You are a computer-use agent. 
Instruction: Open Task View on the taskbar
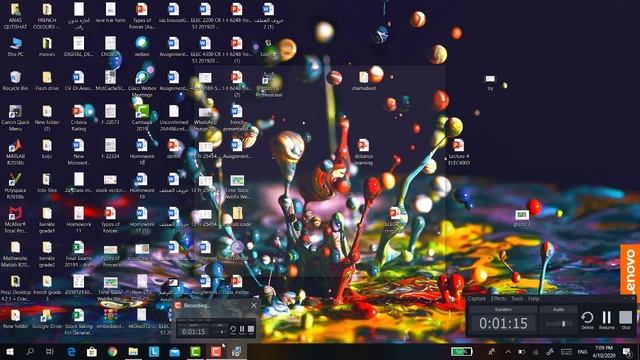pos(50,351)
